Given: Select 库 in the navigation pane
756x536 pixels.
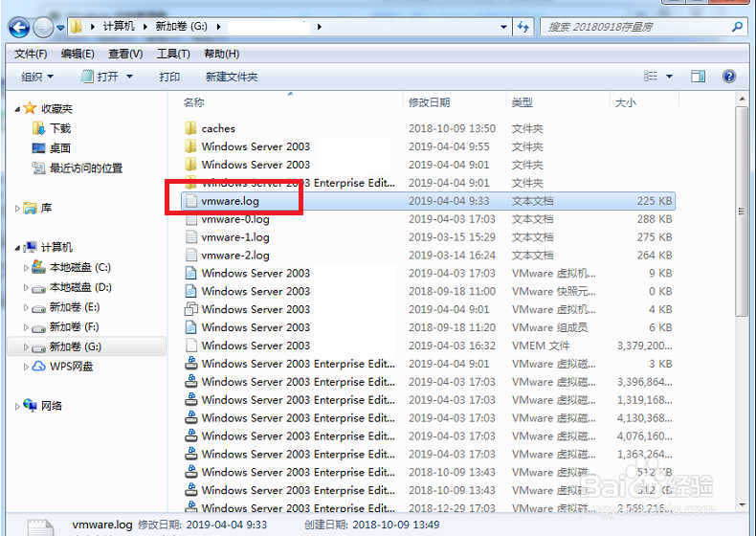Looking at the screenshot, I should click(37, 208).
